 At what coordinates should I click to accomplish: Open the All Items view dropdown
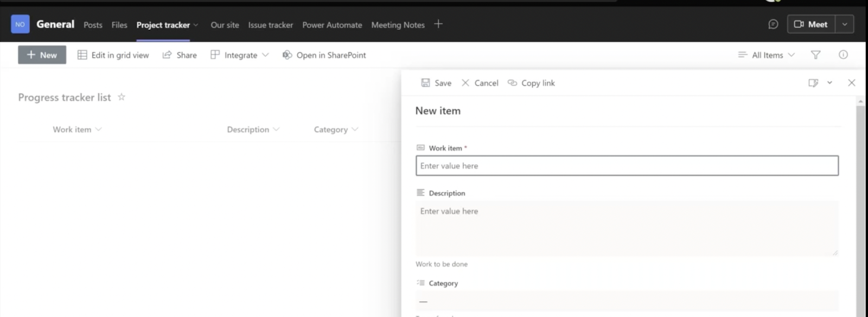pos(767,55)
